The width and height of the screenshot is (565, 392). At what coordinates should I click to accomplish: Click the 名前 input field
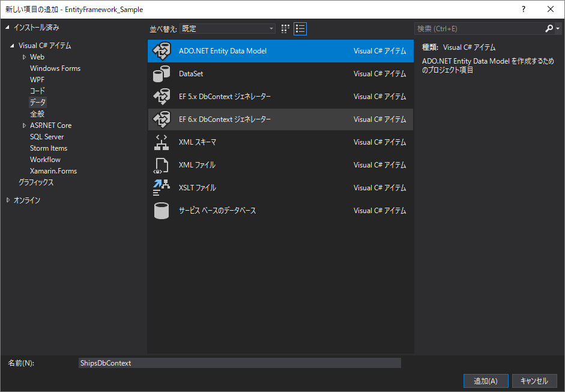(x=240, y=363)
